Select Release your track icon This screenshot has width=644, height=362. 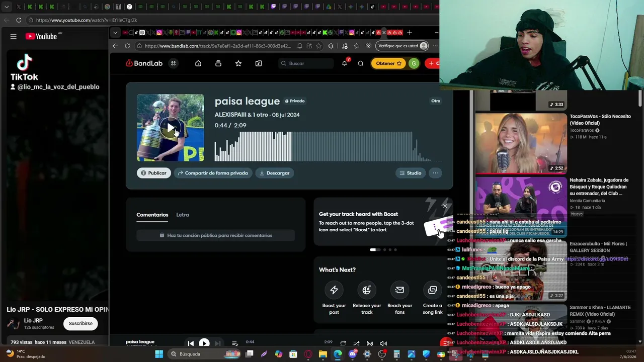click(x=367, y=290)
